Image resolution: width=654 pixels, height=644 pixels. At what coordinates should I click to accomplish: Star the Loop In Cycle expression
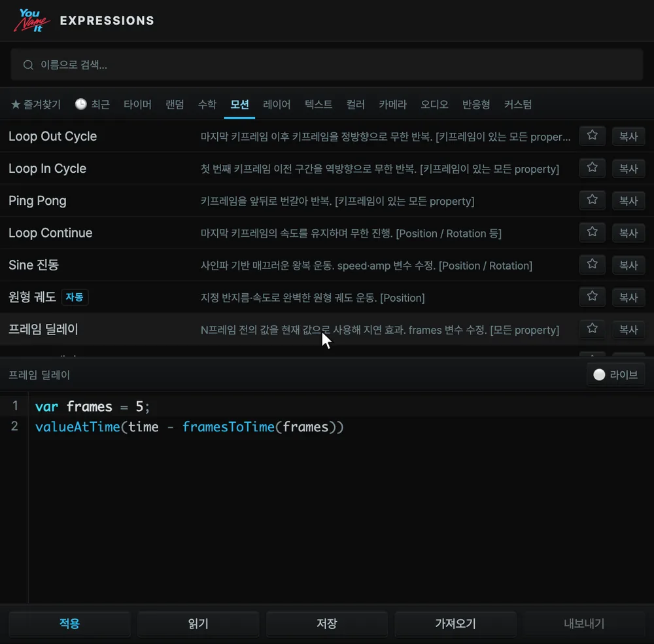tap(592, 168)
